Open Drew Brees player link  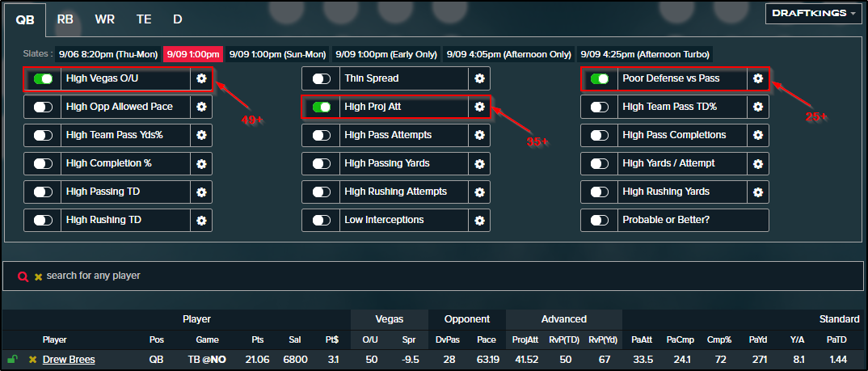point(69,360)
